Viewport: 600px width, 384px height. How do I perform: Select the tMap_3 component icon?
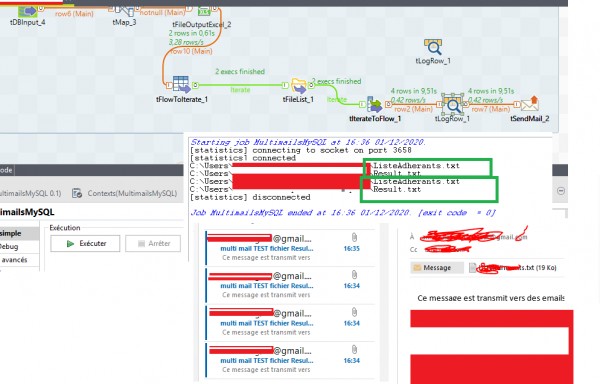(124, 11)
